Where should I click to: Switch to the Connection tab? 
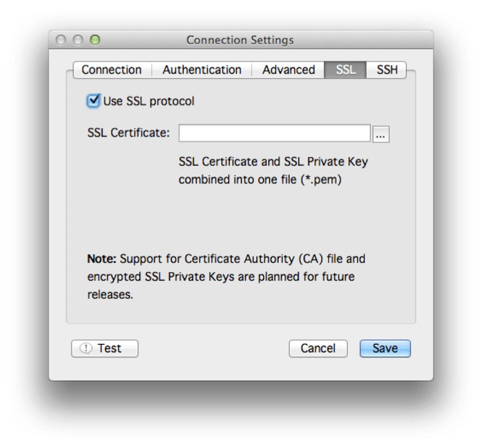point(111,70)
